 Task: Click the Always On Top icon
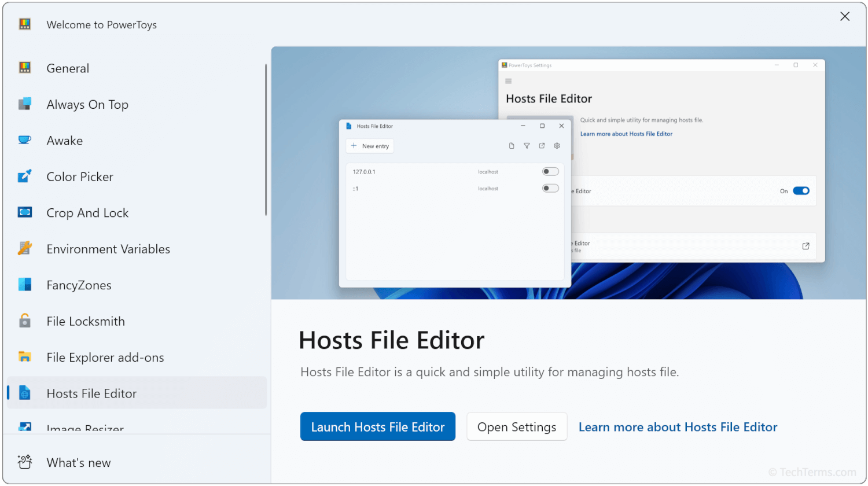tap(24, 104)
